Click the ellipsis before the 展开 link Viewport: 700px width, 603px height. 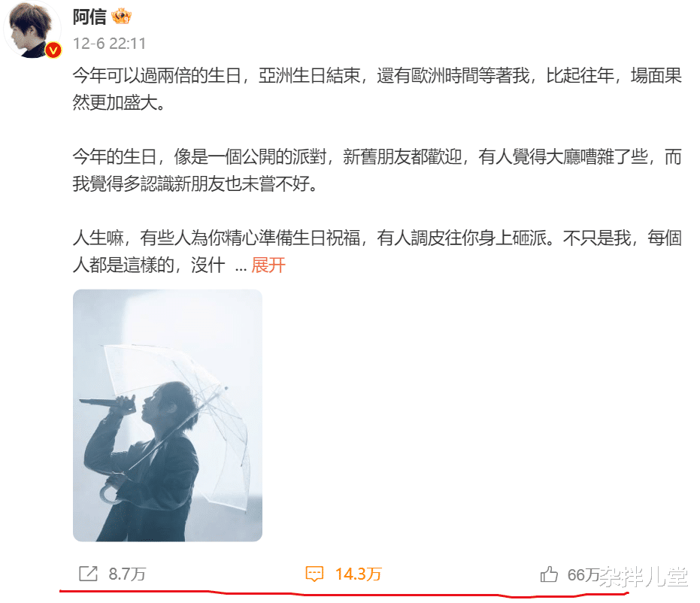(x=241, y=268)
